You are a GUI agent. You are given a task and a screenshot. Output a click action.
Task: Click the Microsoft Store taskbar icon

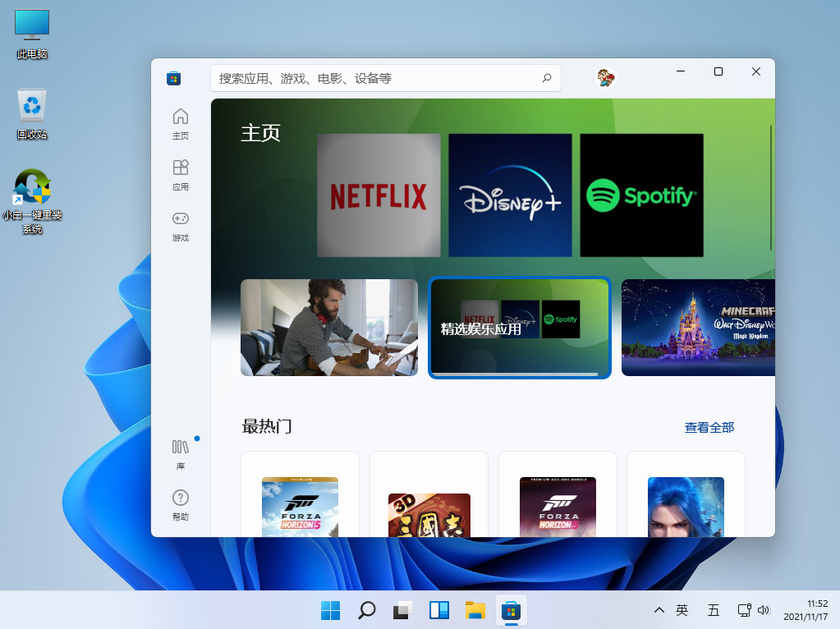coord(512,610)
